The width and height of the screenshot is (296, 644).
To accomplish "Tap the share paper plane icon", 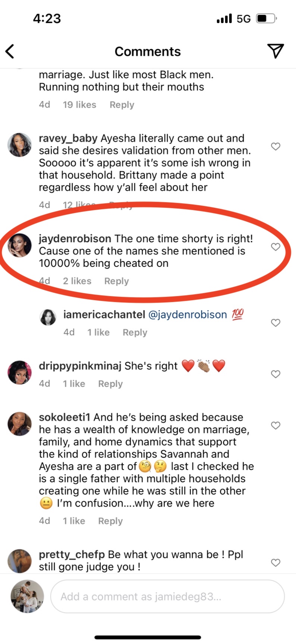I will (275, 51).
